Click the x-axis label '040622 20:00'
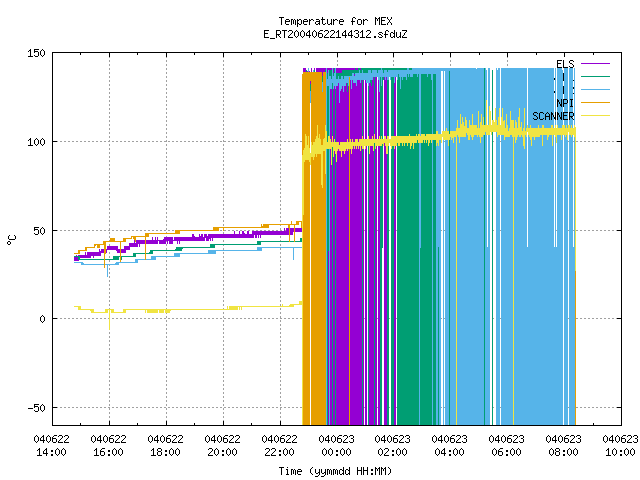Image resolution: width=640 pixels, height=480 pixels. 222,446
